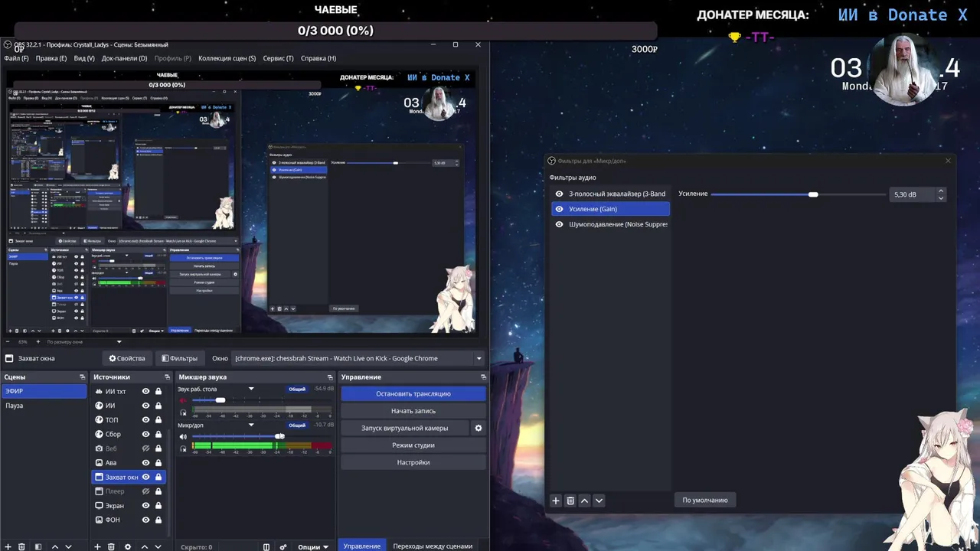Open the Опции dropdown in mixer
Viewport: 980px width, 551px height.
pyautogui.click(x=313, y=546)
